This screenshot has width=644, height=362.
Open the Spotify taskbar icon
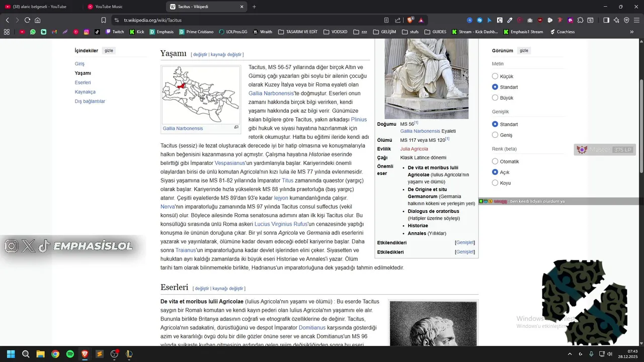(x=70, y=354)
